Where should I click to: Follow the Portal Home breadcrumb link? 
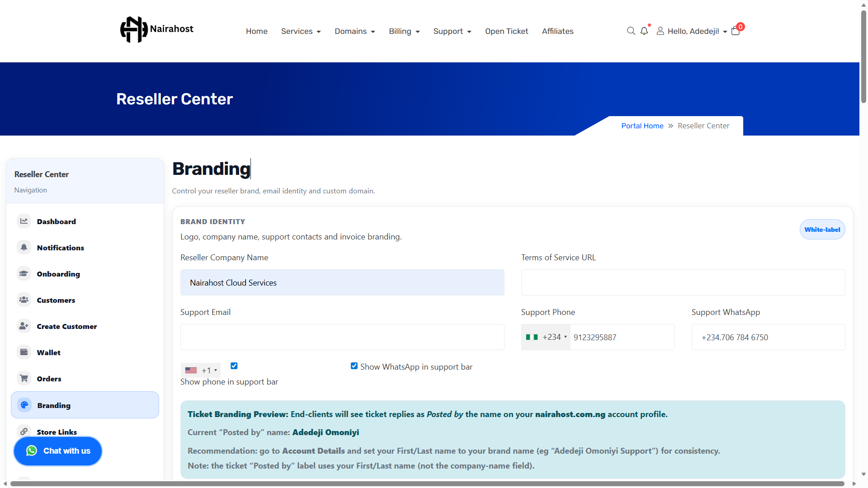[642, 126]
